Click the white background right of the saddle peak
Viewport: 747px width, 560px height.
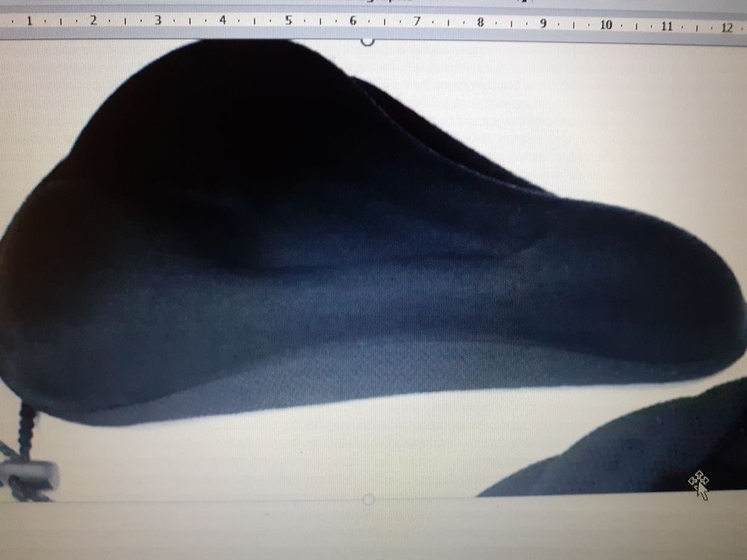pos(598,112)
